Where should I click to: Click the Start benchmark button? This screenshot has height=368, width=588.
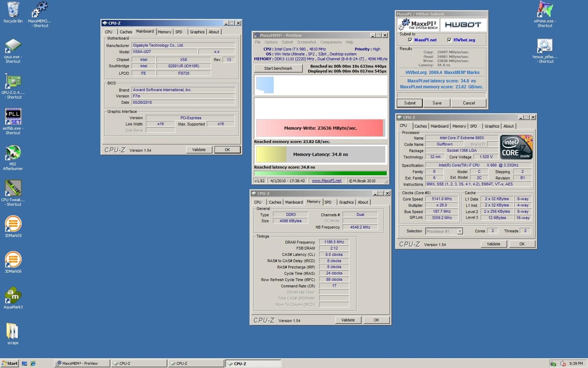click(278, 68)
